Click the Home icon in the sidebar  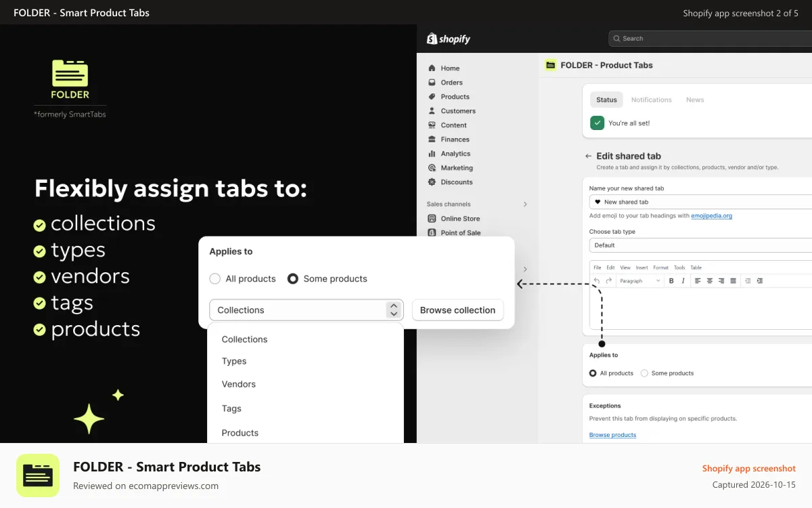[x=432, y=68]
